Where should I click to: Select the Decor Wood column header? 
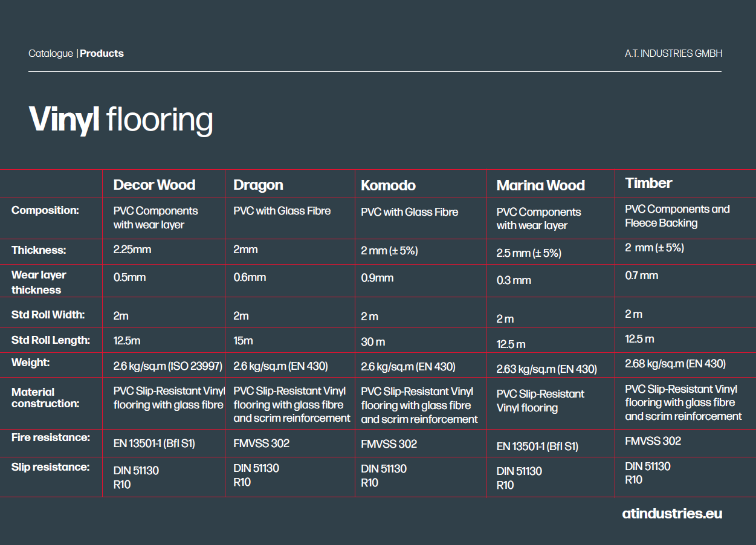[154, 185]
